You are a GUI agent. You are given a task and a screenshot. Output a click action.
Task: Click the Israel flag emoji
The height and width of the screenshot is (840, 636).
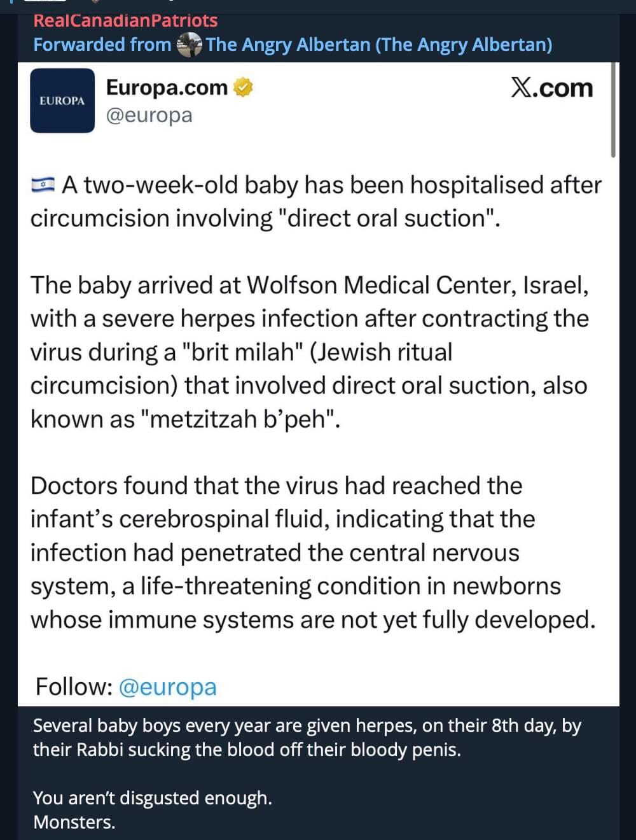click(43, 185)
